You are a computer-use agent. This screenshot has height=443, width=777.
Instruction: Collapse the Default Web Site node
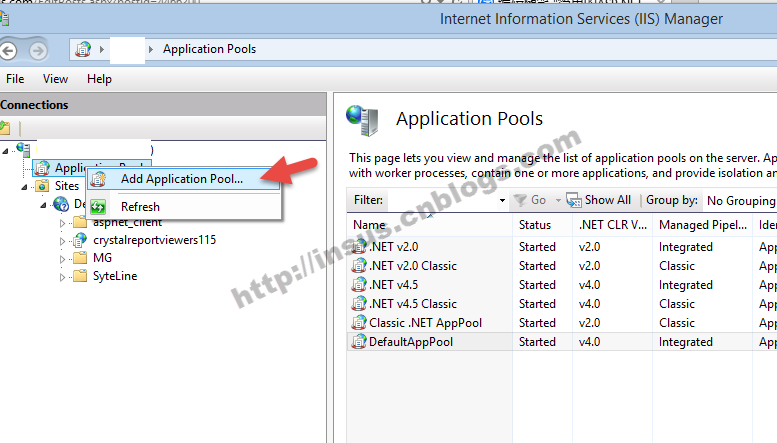pyautogui.click(x=43, y=205)
